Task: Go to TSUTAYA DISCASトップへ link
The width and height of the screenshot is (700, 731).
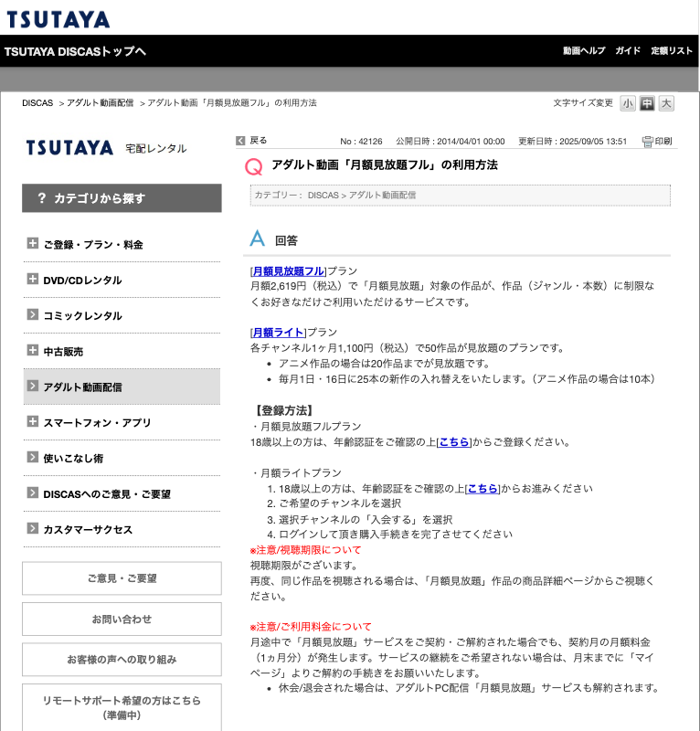Action: pyautogui.click(x=75, y=51)
